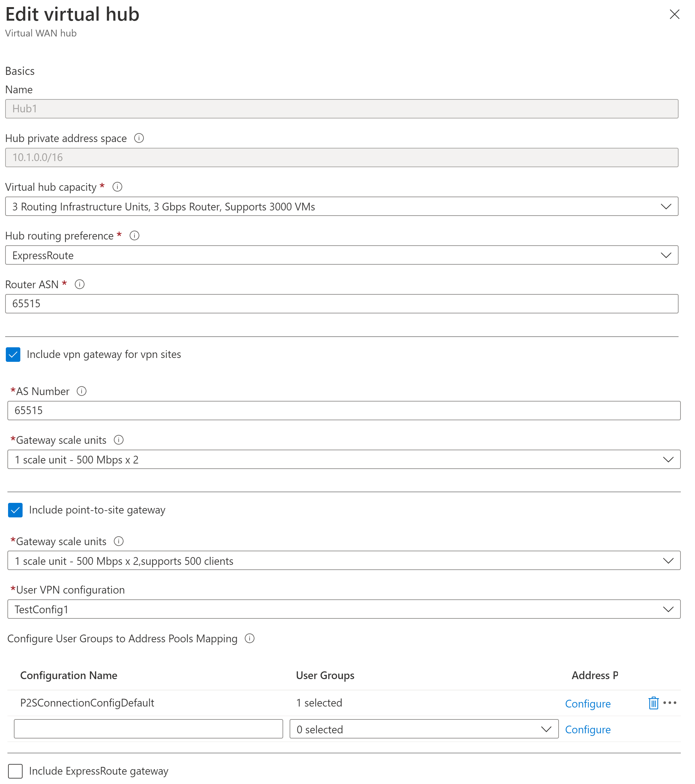
Task: Open more options ellipsis for P2SConnectionConfigDefault
Action: (x=670, y=703)
